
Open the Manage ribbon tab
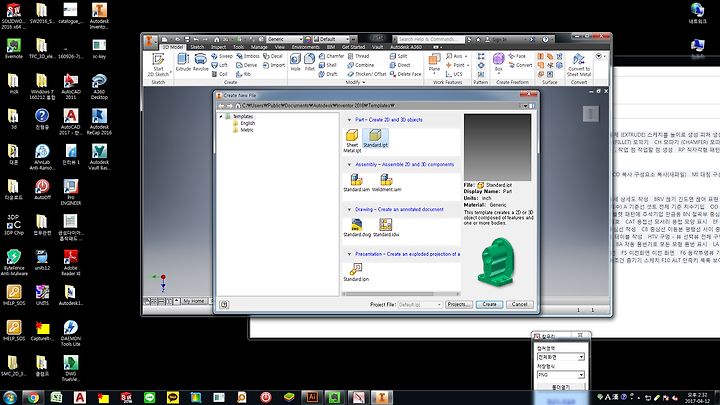259,47
